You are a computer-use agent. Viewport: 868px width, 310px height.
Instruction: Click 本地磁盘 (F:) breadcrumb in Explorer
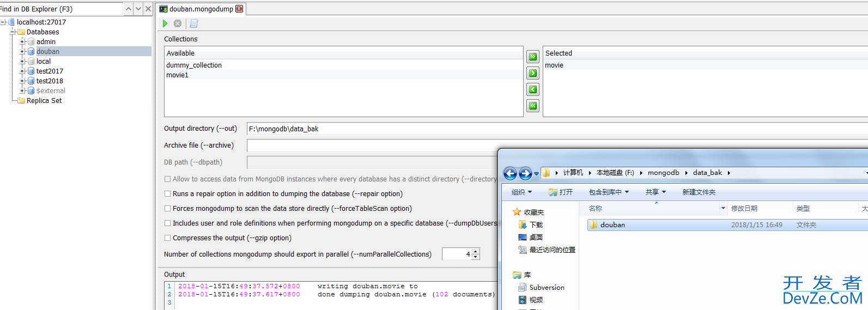pyautogui.click(x=615, y=173)
